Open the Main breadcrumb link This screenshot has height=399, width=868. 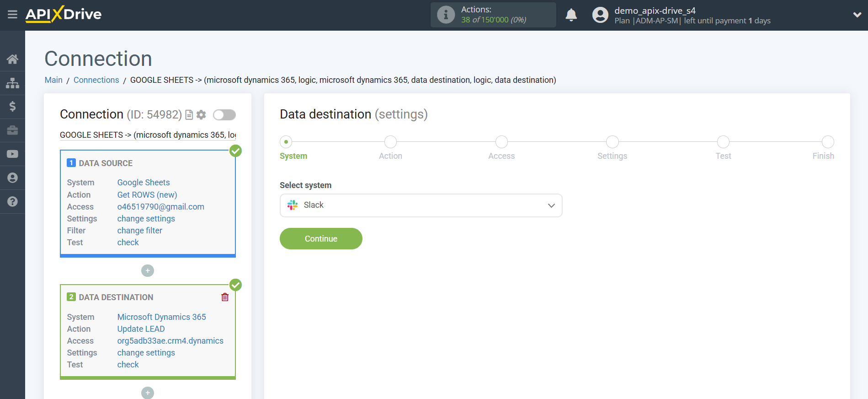[53, 80]
